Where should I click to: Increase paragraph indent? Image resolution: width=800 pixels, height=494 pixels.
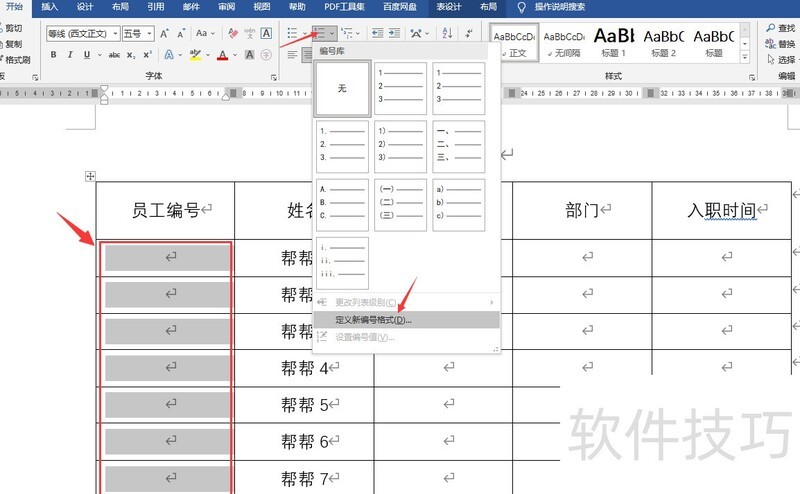tap(394, 34)
